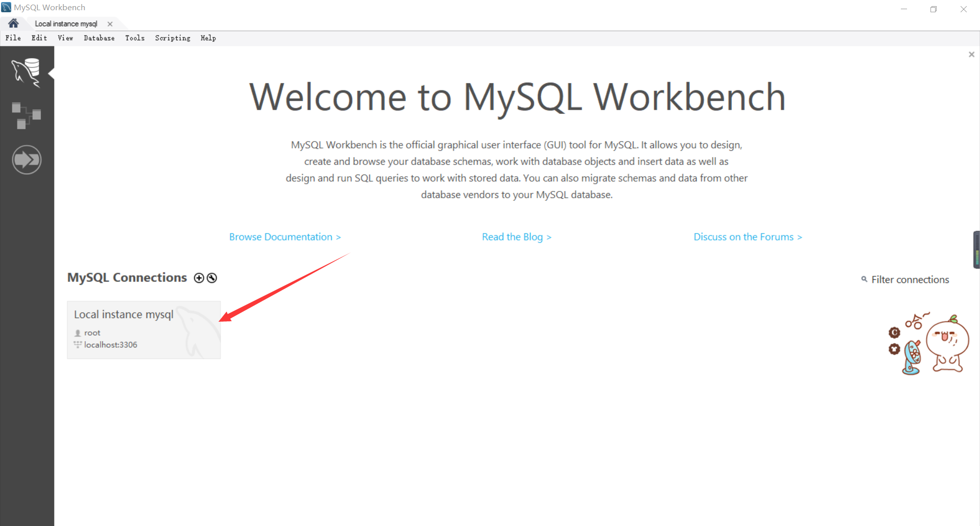Open the Discuss on the Forums link
980x526 pixels.
(x=748, y=237)
